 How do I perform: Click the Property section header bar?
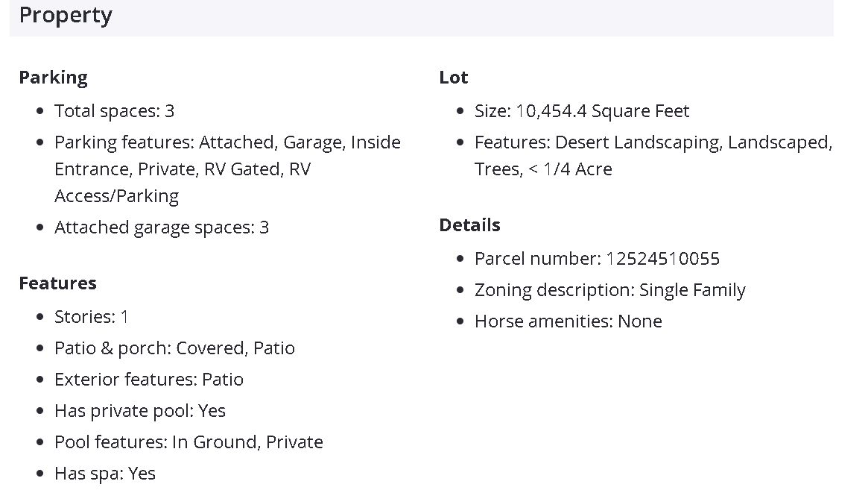pyautogui.click(x=421, y=16)
